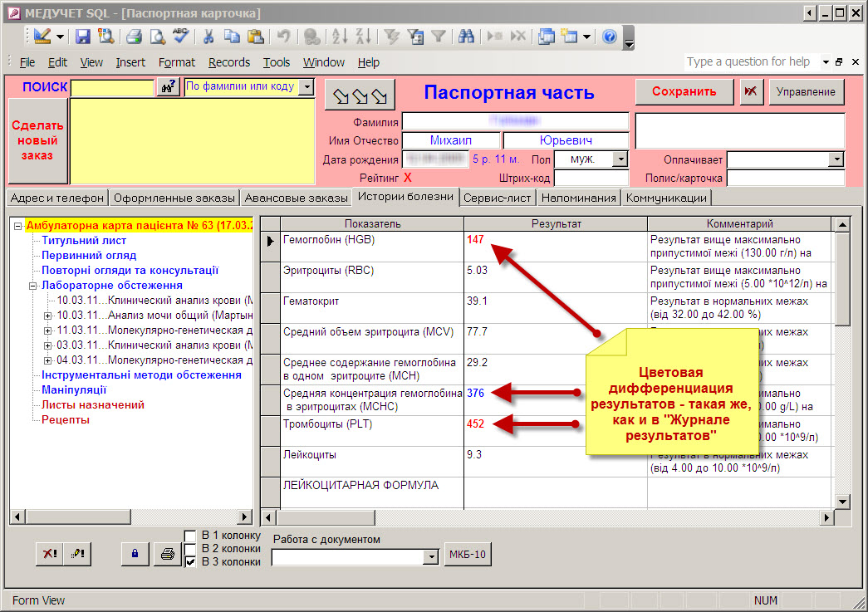Click the Design View toolbar icon
The height and width of the screenshot is (612, 868).
point(42,37)
